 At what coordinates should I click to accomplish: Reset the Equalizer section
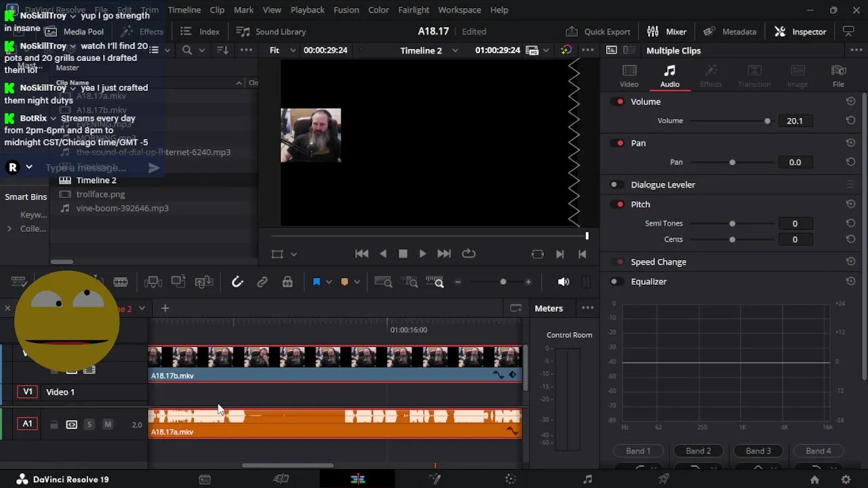(850, 281)
